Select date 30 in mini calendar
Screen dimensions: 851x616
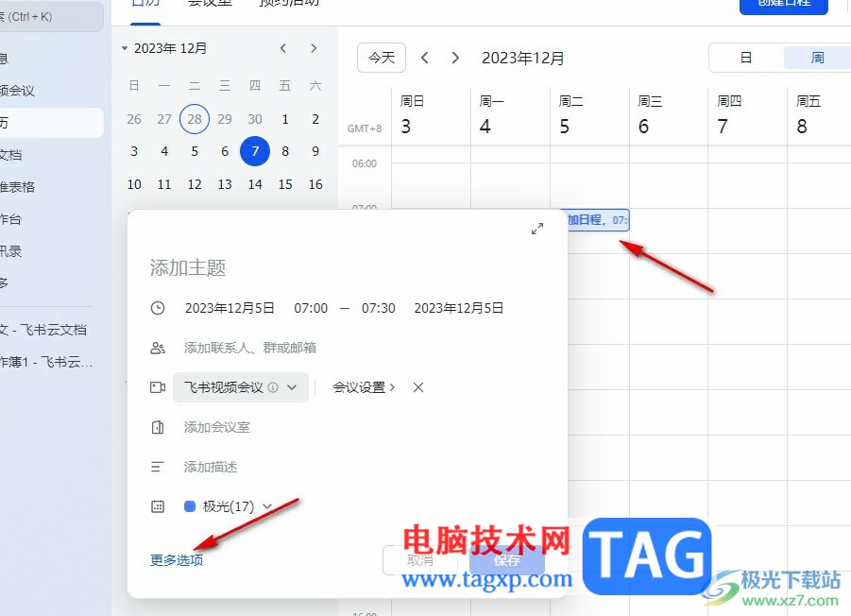[x=255, y=119]
